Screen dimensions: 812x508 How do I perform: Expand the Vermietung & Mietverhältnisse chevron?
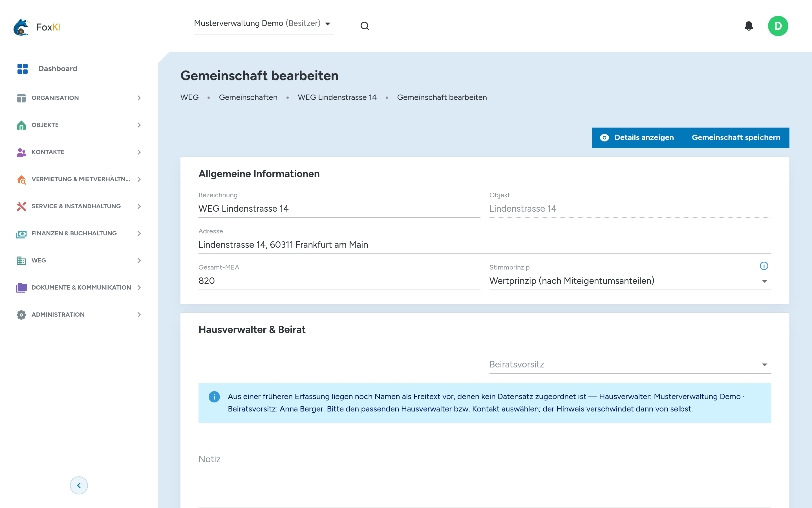point(139,179)
